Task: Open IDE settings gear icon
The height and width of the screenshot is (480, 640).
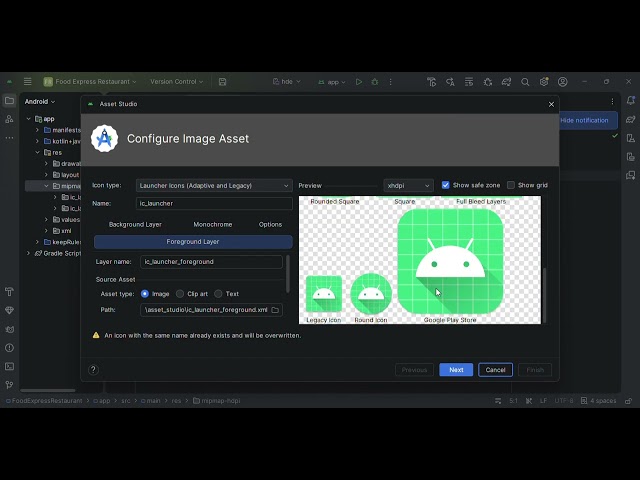Action: (544, 82)
